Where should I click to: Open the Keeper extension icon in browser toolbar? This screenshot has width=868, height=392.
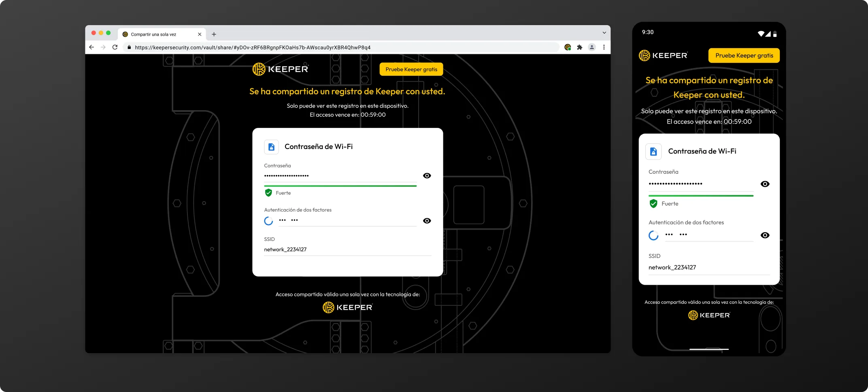568,47
